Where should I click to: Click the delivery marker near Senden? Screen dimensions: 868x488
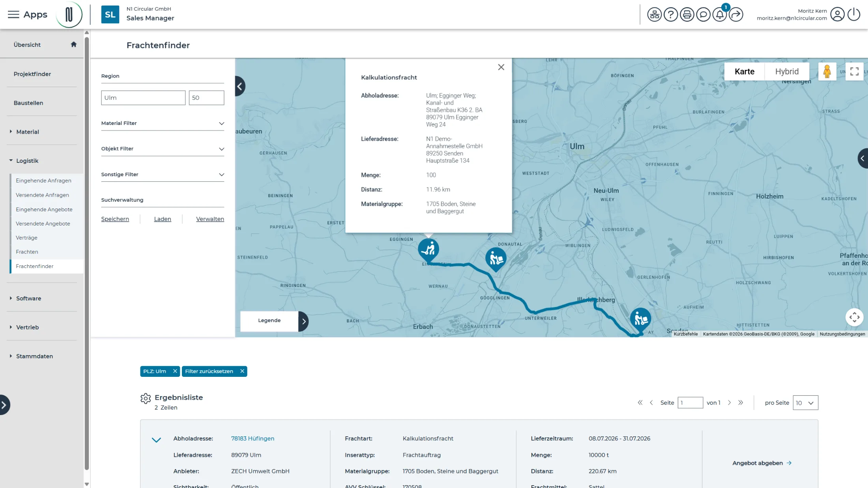(640, 320)
